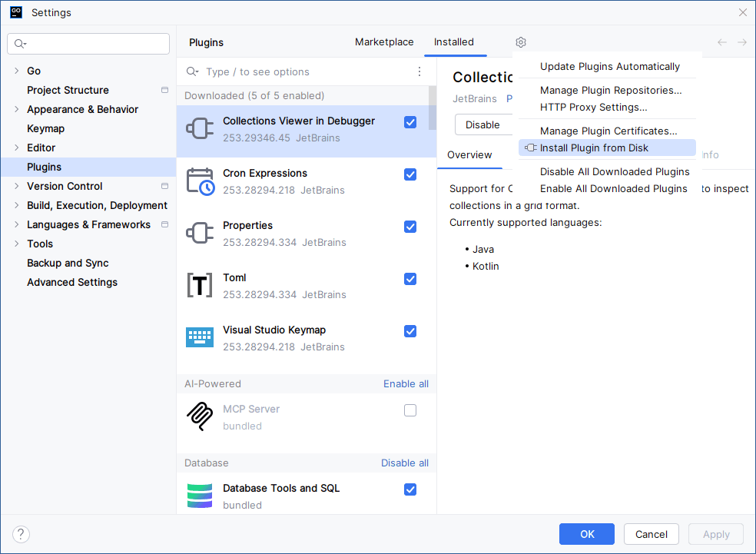Image resolution: width=756 pixels, height=554 pixels.
Task: Select Install Plugin from Disk menu item
Action: tap(594, 148)
